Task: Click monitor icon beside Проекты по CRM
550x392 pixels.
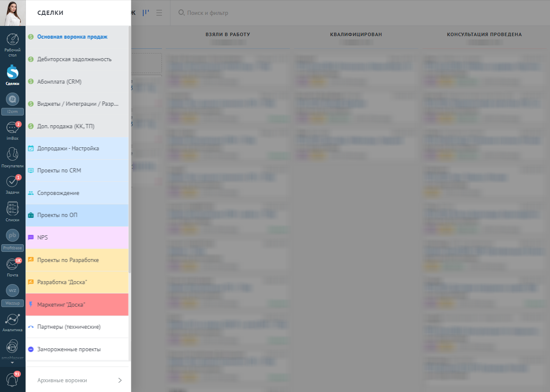Action: [31, 171]
